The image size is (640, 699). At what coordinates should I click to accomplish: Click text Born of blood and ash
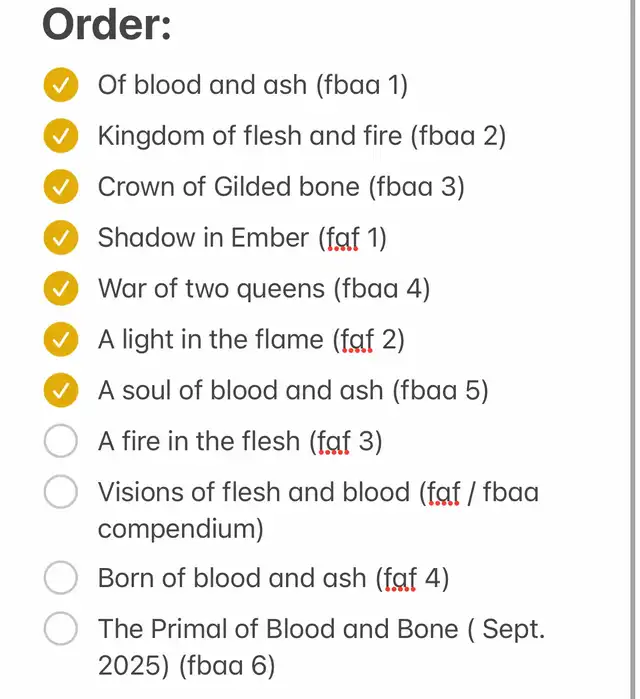click(232, 578)
